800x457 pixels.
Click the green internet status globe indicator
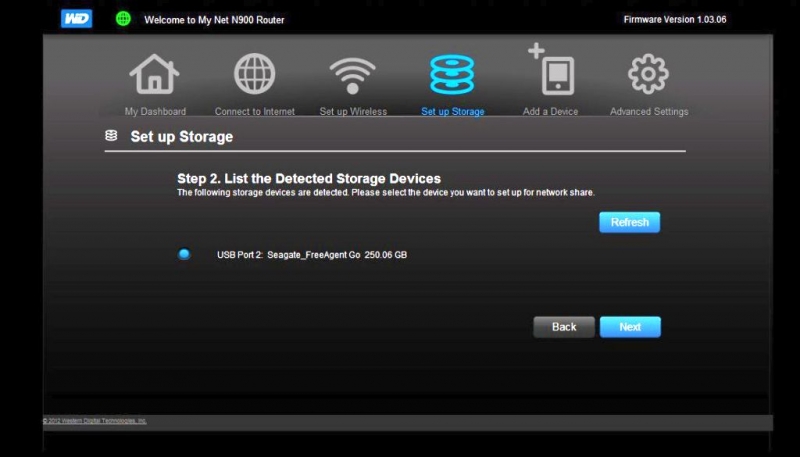123,19
